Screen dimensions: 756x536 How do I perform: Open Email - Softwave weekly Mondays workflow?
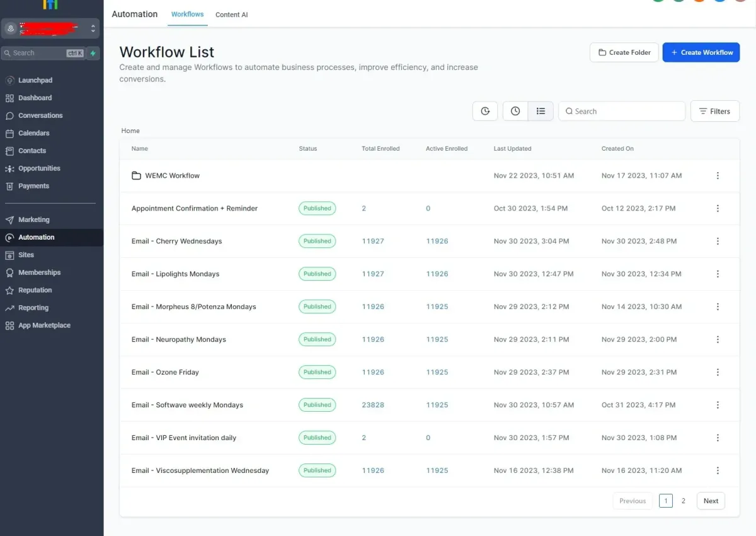click(187, 405)
